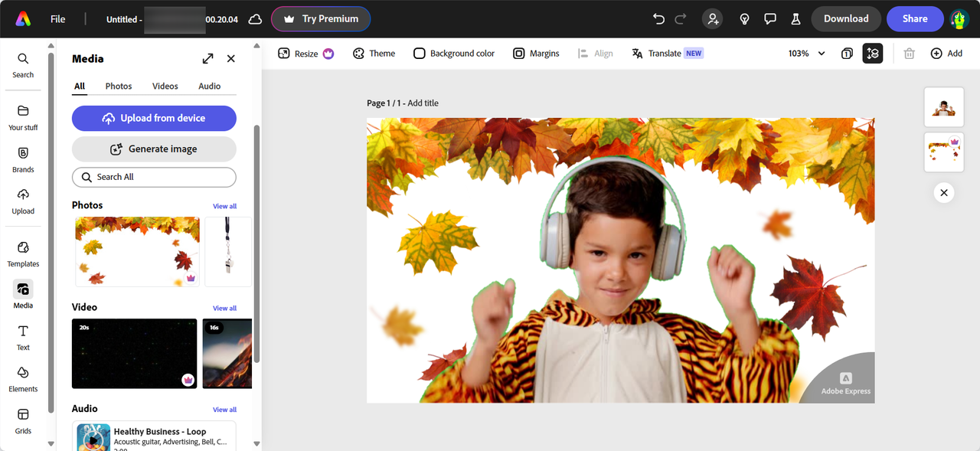
Task: Open Your stuff in sidebar
Action: [23, 118]
